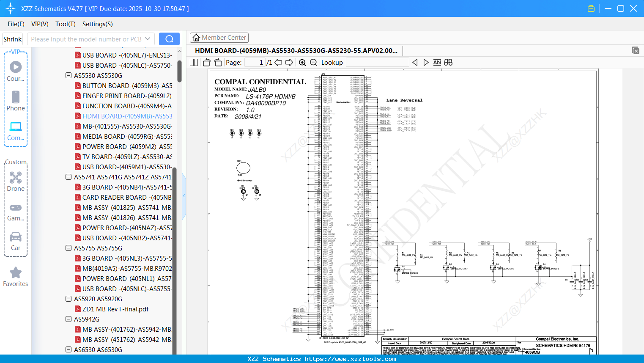Collapse the AS5741 AS5741G AS5741Z group
The image size is (644, 363).
point(69,177)
